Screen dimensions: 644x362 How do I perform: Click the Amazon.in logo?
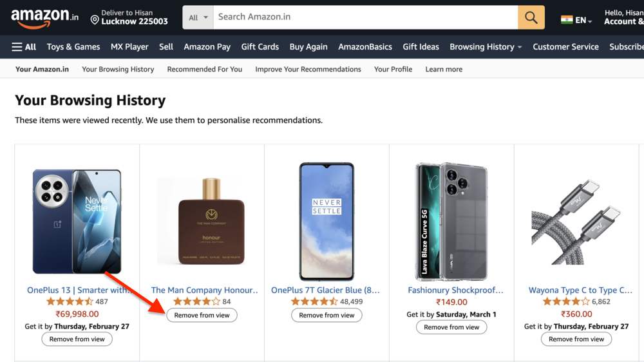[x=44, y=18]
